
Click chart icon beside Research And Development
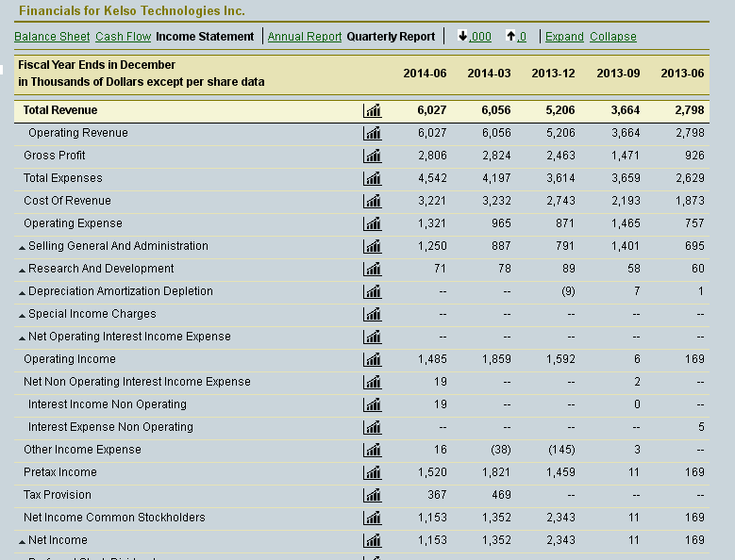click(x=373, y=269)
